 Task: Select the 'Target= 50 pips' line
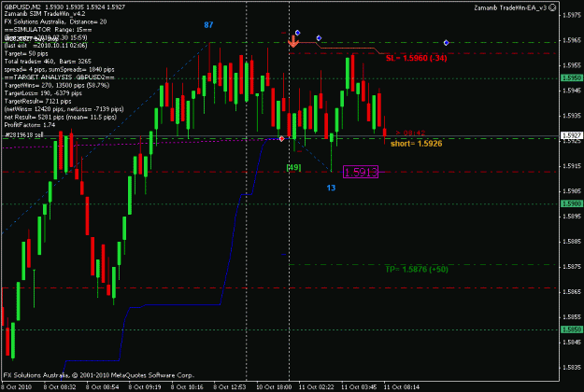coord(26,53)
